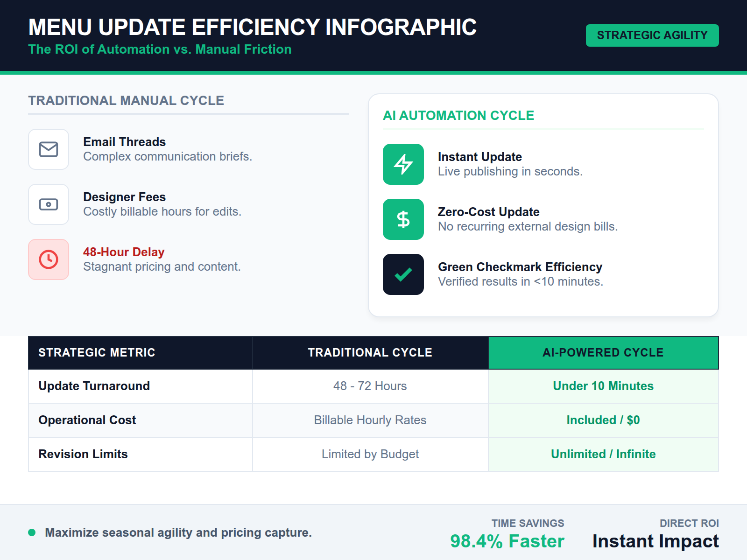Click the 98.4% Faster savings indicator
Viewport: 747px width, 560px height.
[507, 541]
